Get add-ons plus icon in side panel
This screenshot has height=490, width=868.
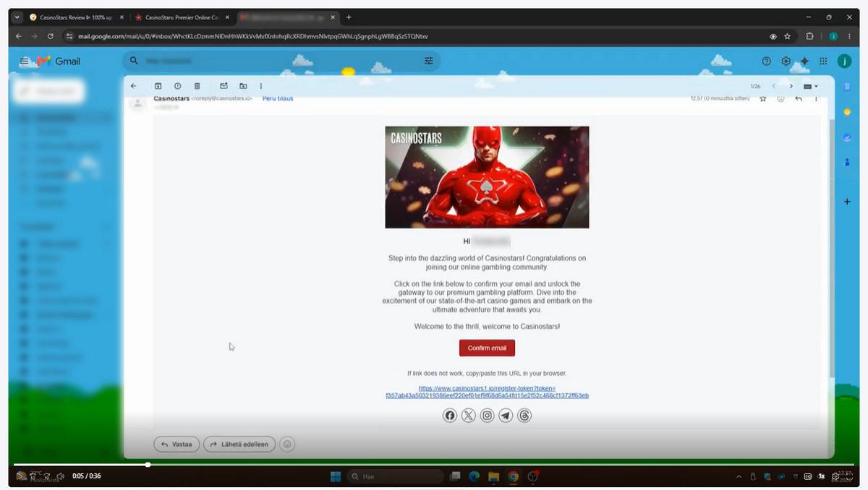[847, 202]
